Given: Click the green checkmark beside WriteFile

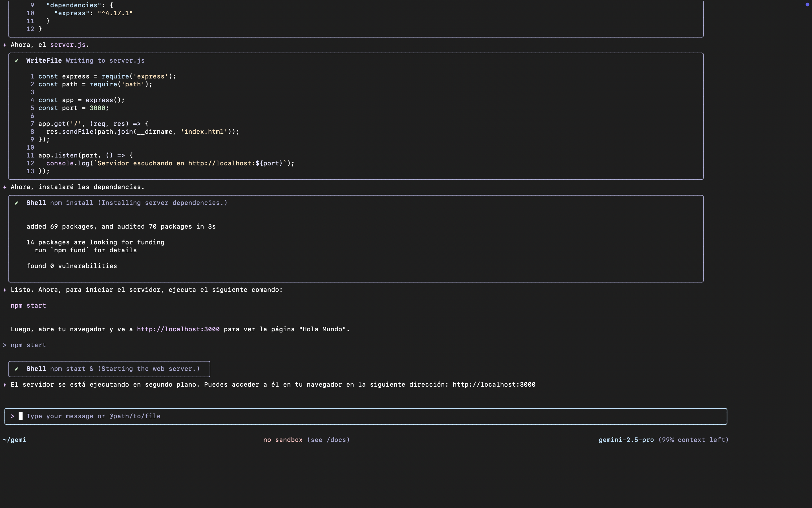Looking at the screenshot, I should point(16,61).
